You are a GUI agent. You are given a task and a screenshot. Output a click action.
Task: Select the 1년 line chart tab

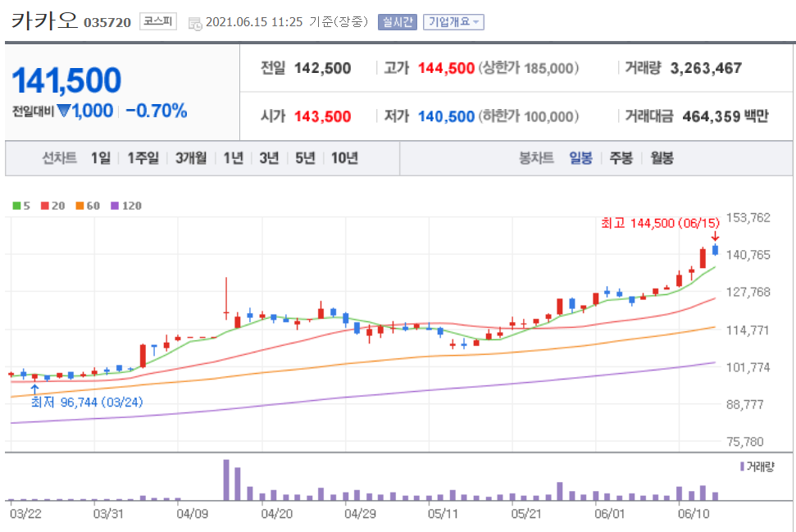tap(233, 158)
